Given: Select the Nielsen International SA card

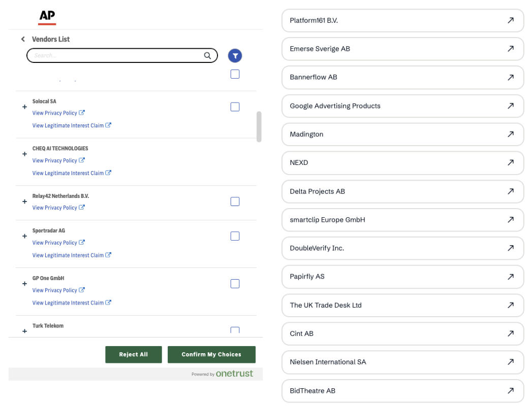Looking at the screenshot, I should 403,362.
